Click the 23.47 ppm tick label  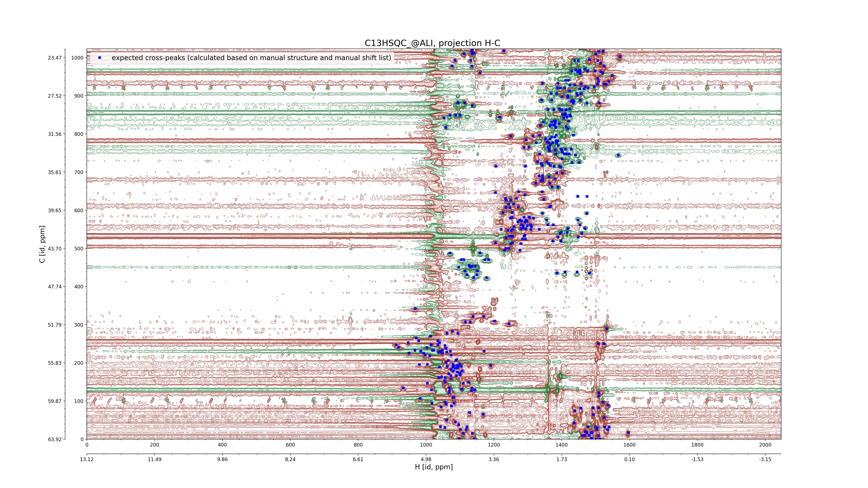click(x=55, y=58)
